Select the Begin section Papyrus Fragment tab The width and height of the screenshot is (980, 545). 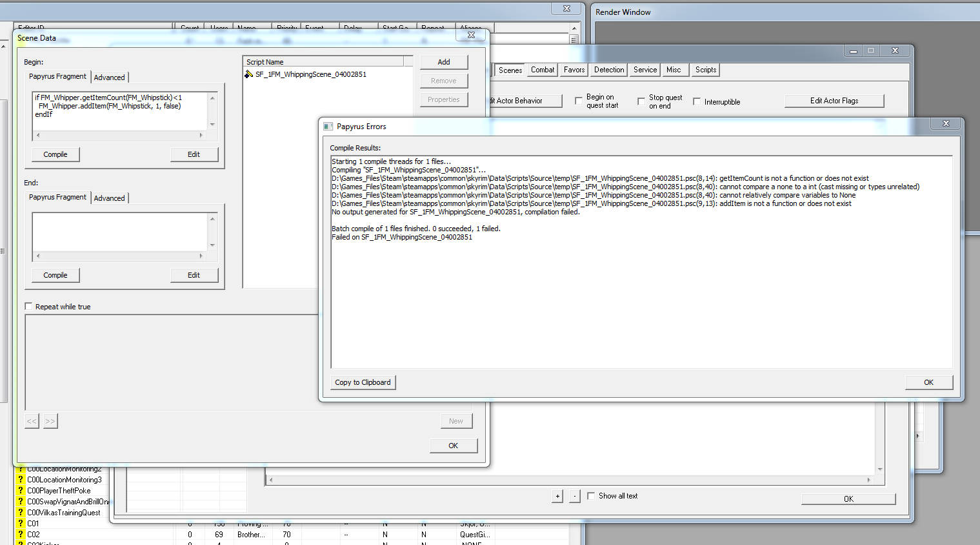[57, 76]
